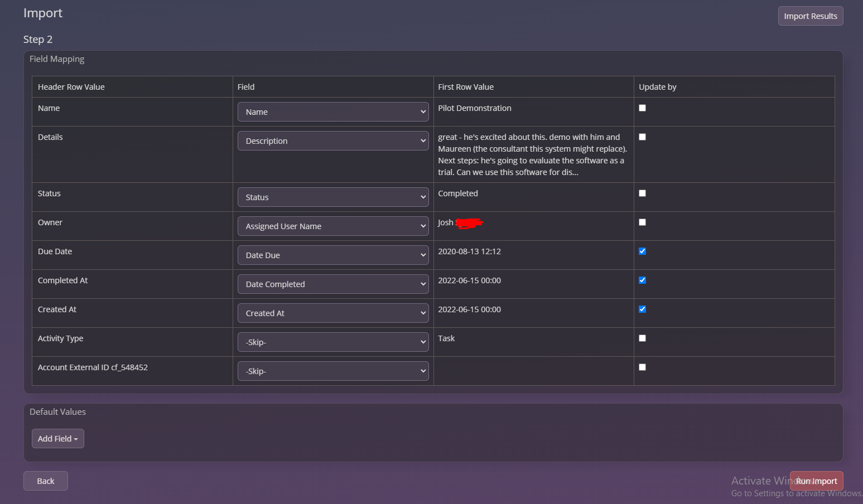
Task: Uncheck Update by for Completed At
Action: (x=642, y=280)
